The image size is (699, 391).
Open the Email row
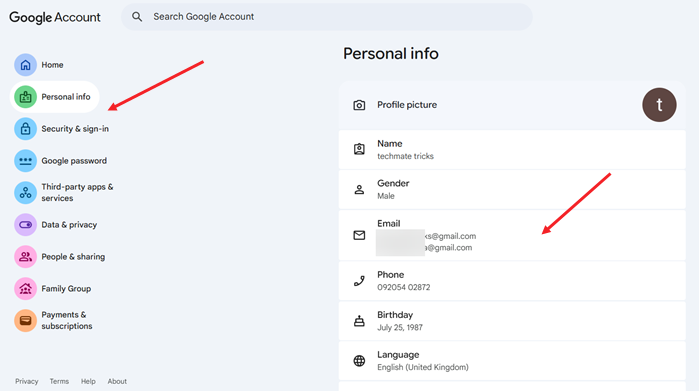point(512,235)
